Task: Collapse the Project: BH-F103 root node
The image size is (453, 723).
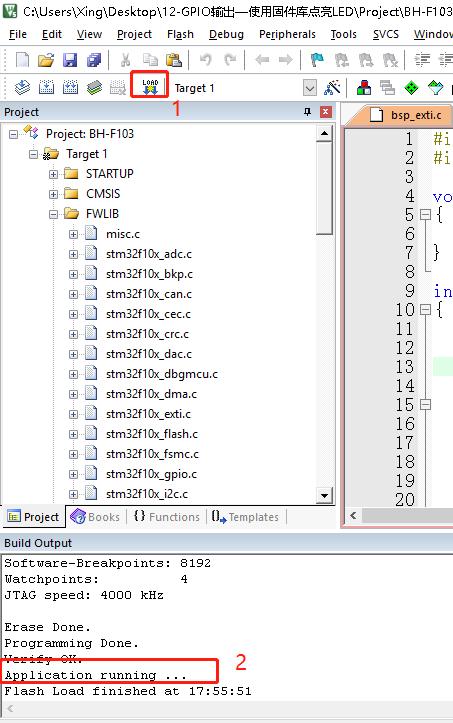Action: [x=13, y=134]
